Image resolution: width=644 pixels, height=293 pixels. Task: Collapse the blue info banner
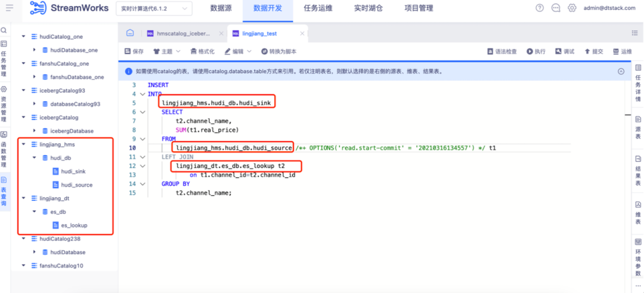click(621, 71)
